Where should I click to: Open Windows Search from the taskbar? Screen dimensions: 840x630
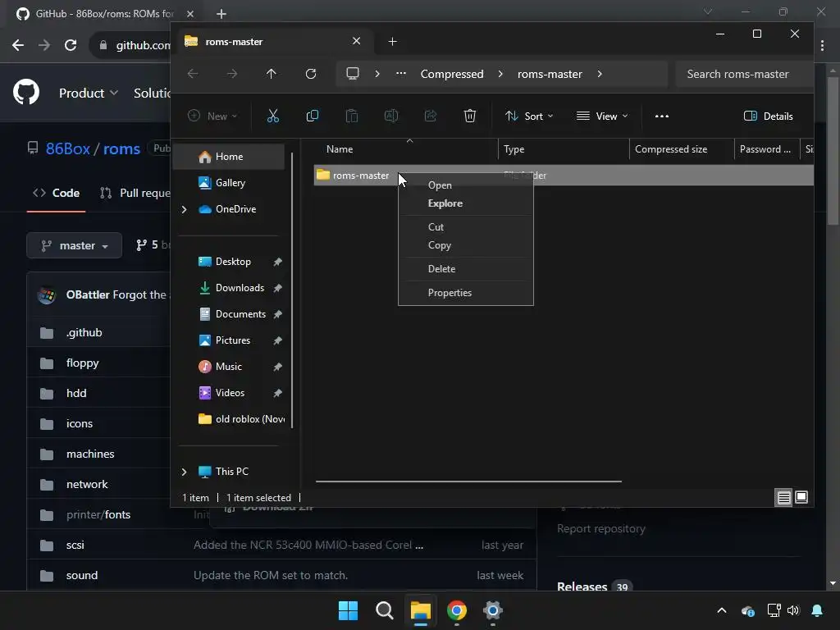click(384, 610)
